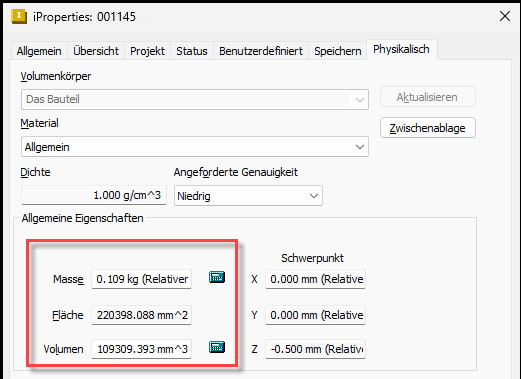The width and height of the screenshot is (521, 379).
Task: Switch to the Speichern tab
Action: (338, 51)
